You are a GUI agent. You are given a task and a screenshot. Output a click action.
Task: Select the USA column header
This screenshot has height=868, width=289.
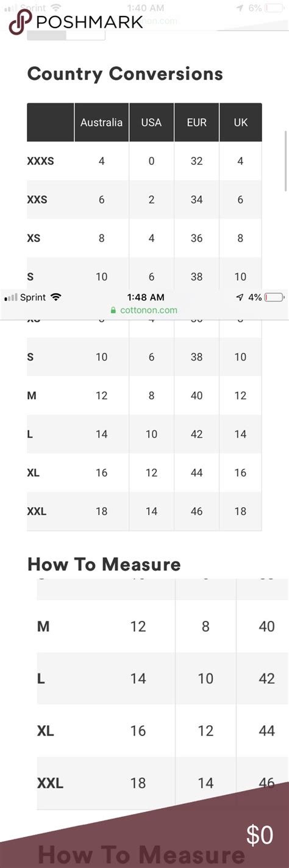151,122
